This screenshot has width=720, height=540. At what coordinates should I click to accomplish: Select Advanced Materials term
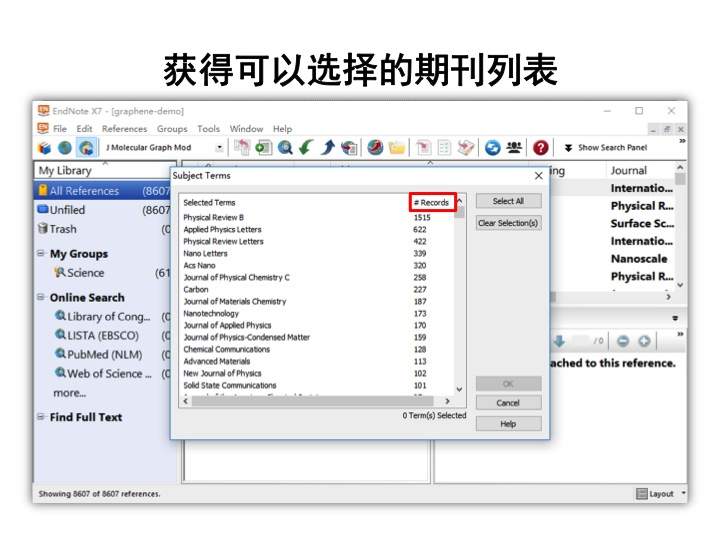coord(217,361)
